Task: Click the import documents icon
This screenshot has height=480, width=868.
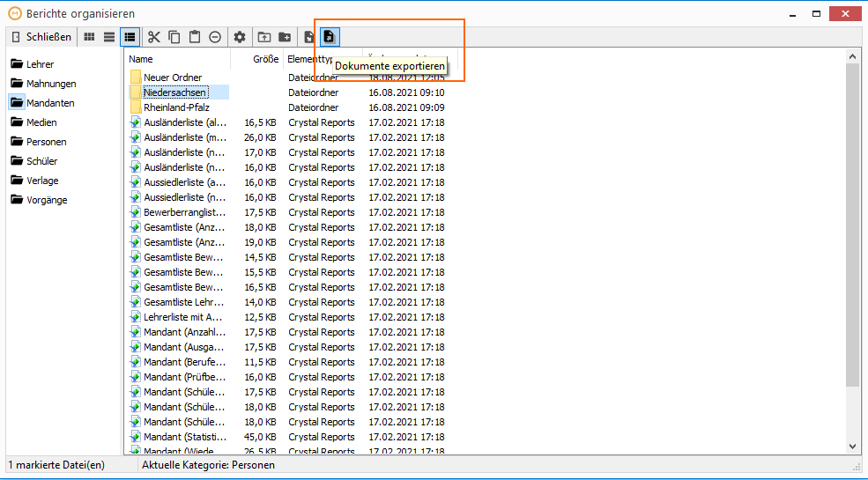Action: 309,37
